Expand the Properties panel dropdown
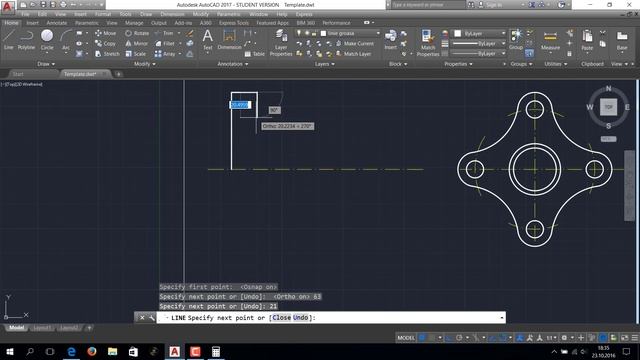The image size is (640, 360). click(458, 64)
